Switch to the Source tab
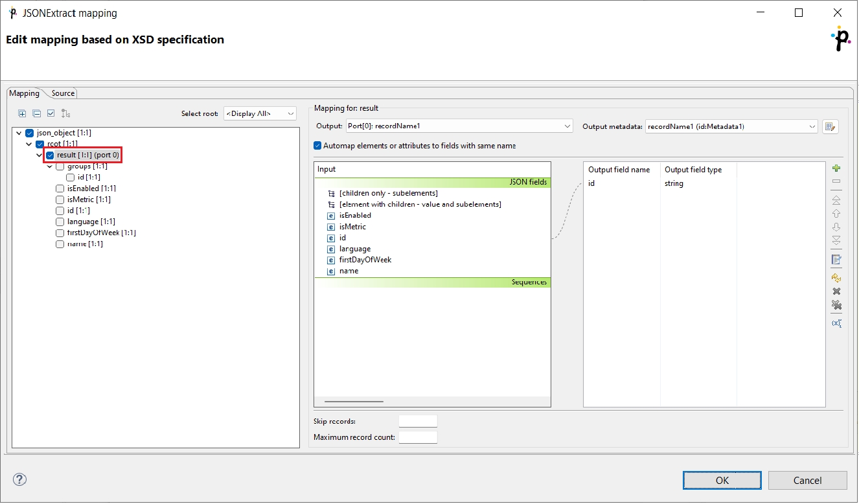 [63, 93]
